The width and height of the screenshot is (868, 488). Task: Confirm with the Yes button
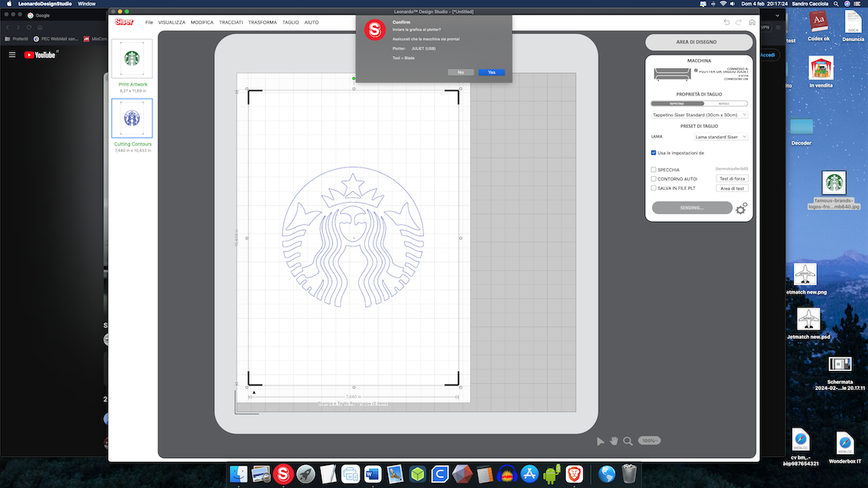(491, 73)
